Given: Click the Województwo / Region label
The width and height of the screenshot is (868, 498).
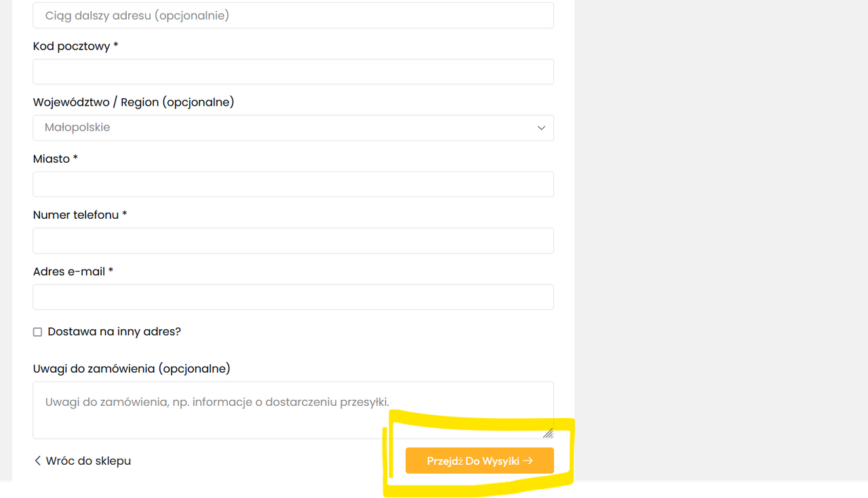Looking at the screenshot, I should (134, 102).
